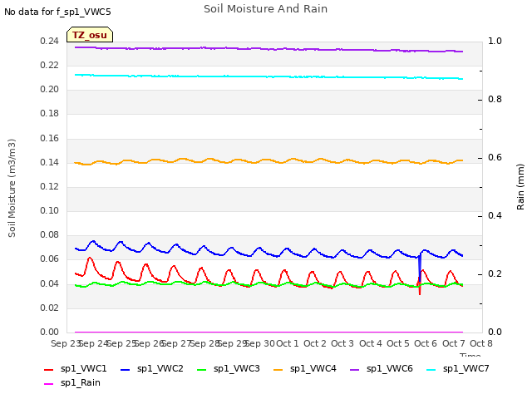Click the red sp1_VWC1 legend color marker
The height and width of the screenshot is (399, 532).
48,369
